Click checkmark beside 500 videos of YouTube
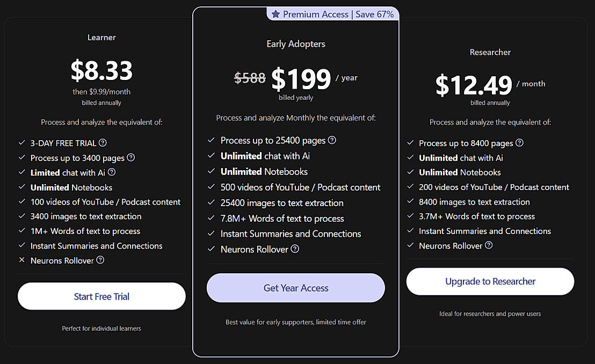Viewport: 595px width, 364px height. click(212, 187)
